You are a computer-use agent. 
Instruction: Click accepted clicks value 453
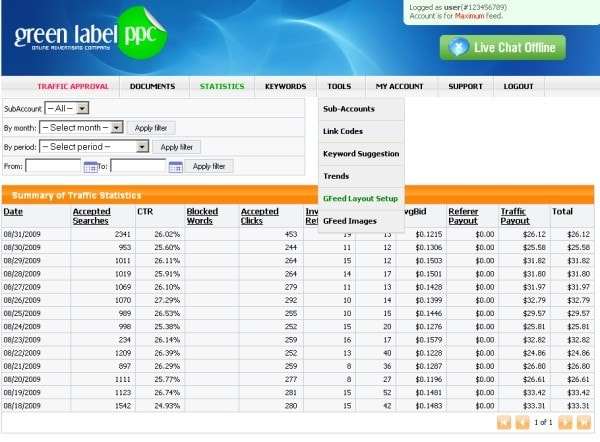(x=291, y=234)
